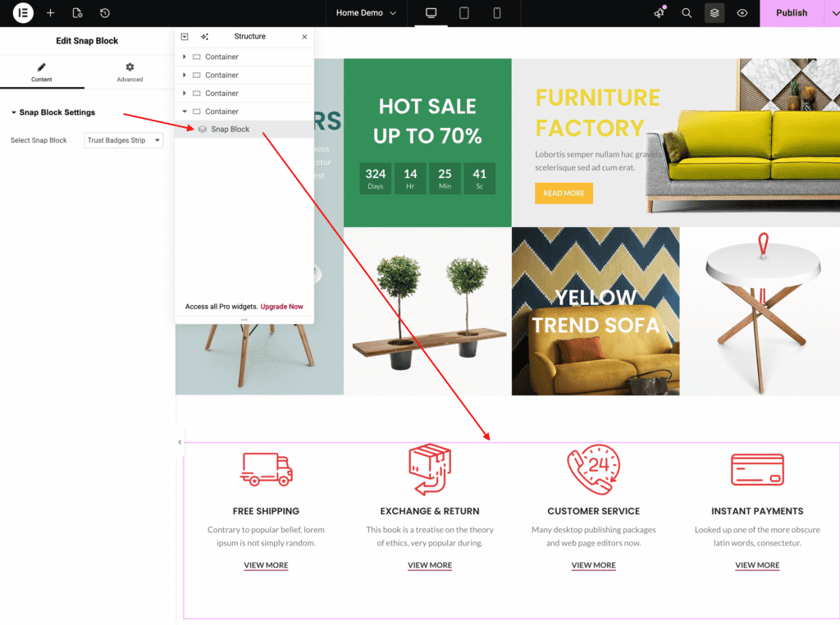Select the Snap Block item in Structure

click(x=230, y=130)
